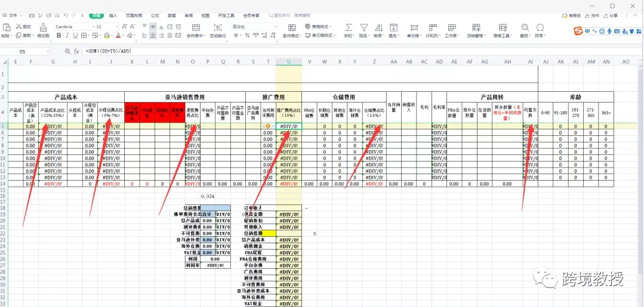Click the 分享 (Share) button

pyautogui.click(x=611, y=15)
